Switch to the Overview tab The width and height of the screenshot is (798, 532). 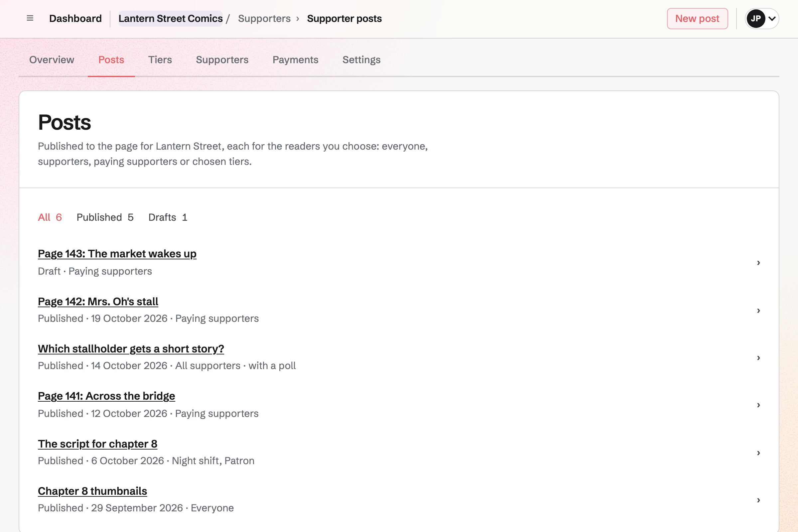(52, 60)
